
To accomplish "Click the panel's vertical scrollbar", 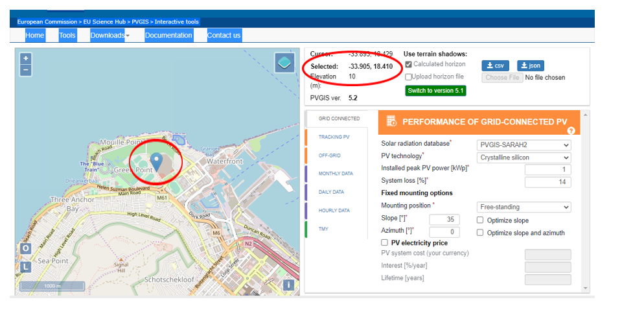I will [585, 201].
